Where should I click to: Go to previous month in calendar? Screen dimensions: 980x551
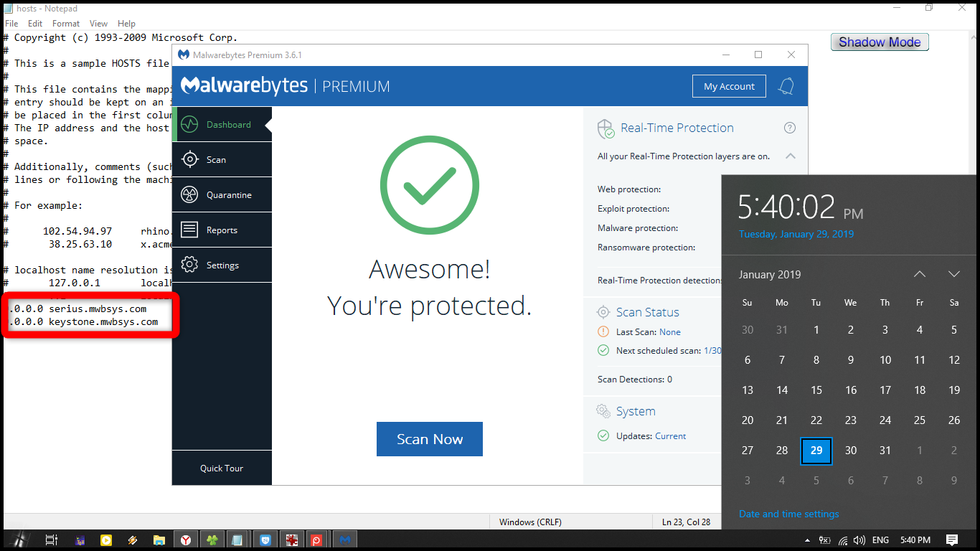[x=920, y=274]
